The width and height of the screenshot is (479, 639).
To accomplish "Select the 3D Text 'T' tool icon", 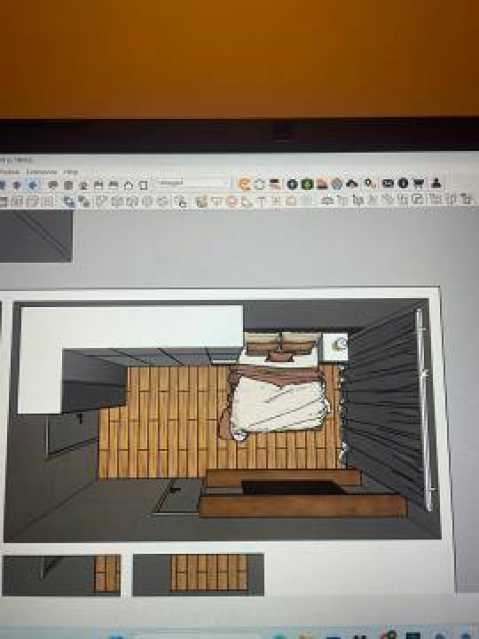I will [x=262, y=201].
